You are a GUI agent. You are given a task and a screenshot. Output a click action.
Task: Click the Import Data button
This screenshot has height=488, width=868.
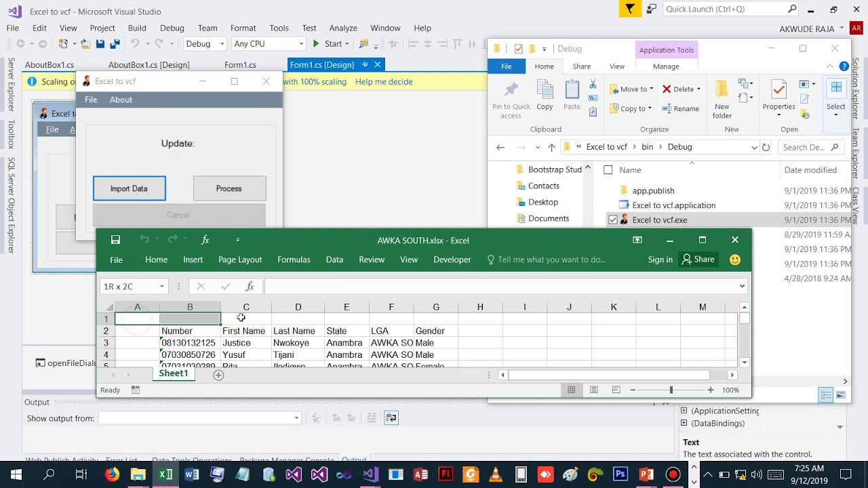pos(129,188)
